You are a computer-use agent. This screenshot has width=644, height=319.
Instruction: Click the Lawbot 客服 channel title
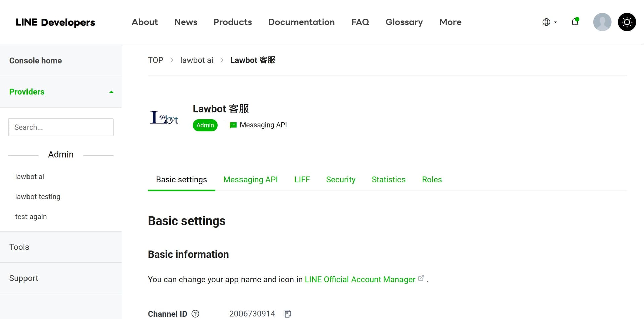220,109
